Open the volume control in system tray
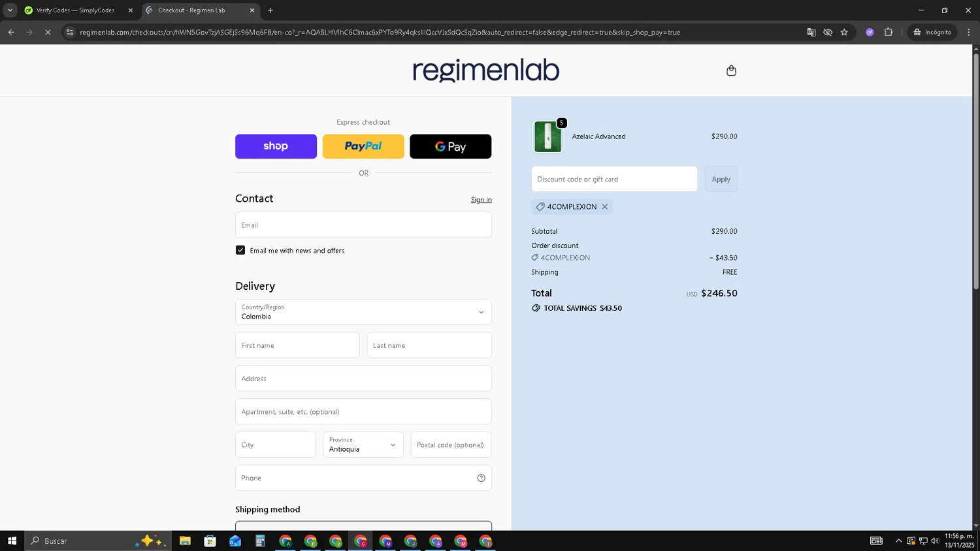Image resolution: width=980 pixels, height=551 pixels. (935, 541)
